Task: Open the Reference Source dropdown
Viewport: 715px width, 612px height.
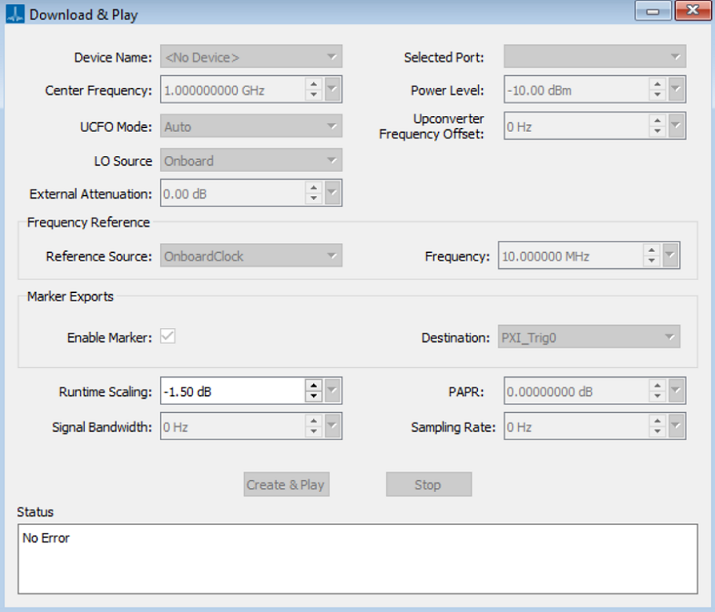Action: coord(251,256)
